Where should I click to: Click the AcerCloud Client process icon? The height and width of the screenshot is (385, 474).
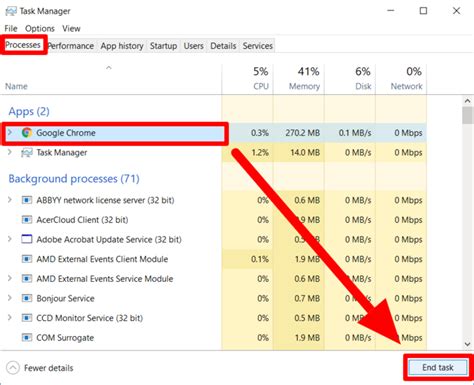(x=27, y=220)
